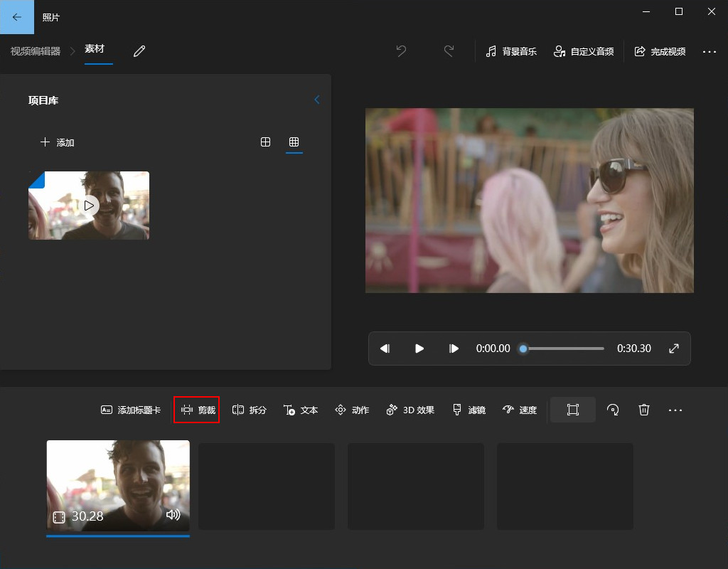Redo the last action
Screen dimensions: 728x569
pyautogui.click(x=449, y=51)
